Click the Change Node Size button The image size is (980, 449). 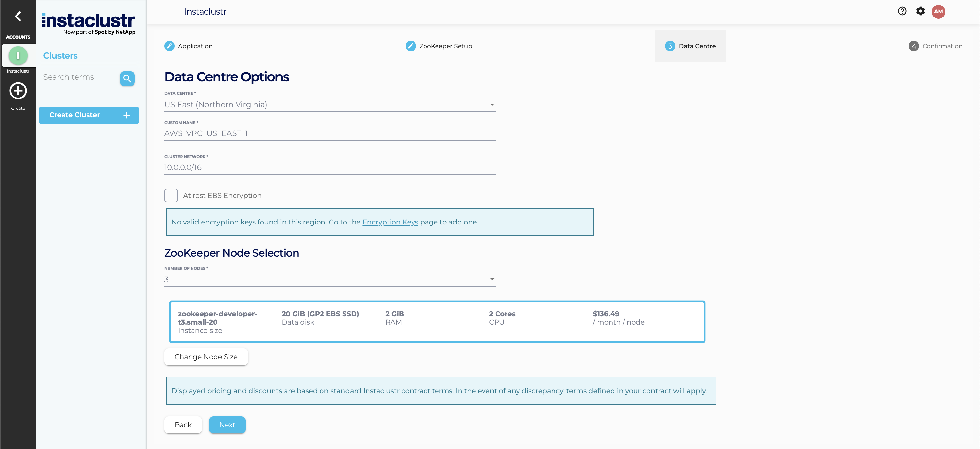pos(206,357)
